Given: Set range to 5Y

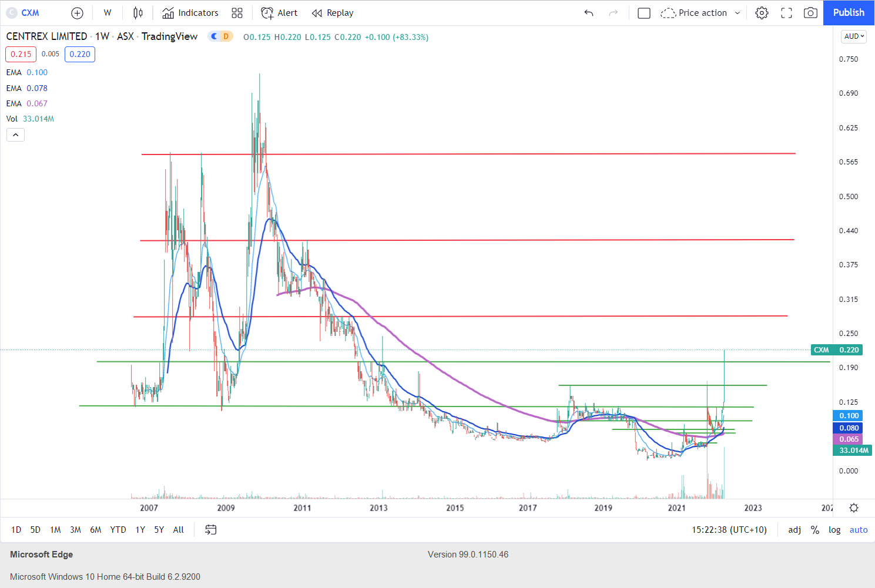Looking at the screenshot, I should [159, 530].
